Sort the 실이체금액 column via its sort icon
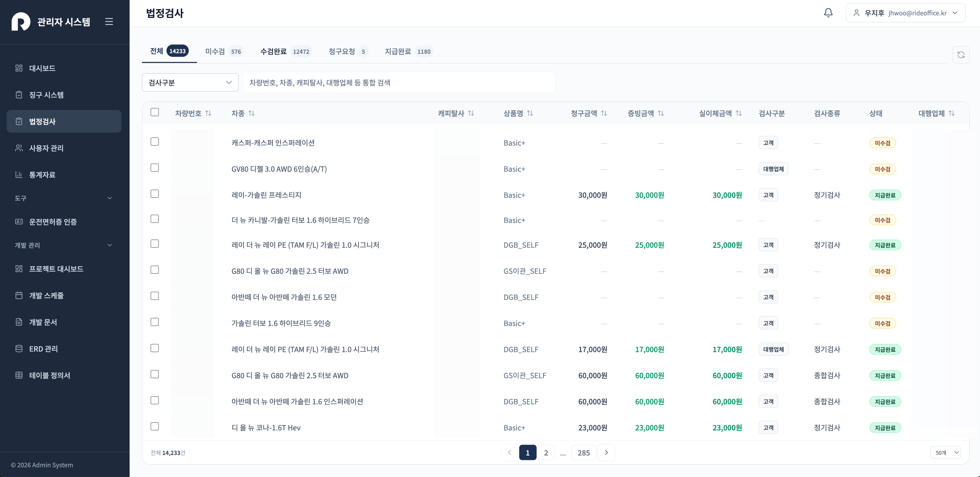This screenshot has height=477, width=980. coord(739,113)
